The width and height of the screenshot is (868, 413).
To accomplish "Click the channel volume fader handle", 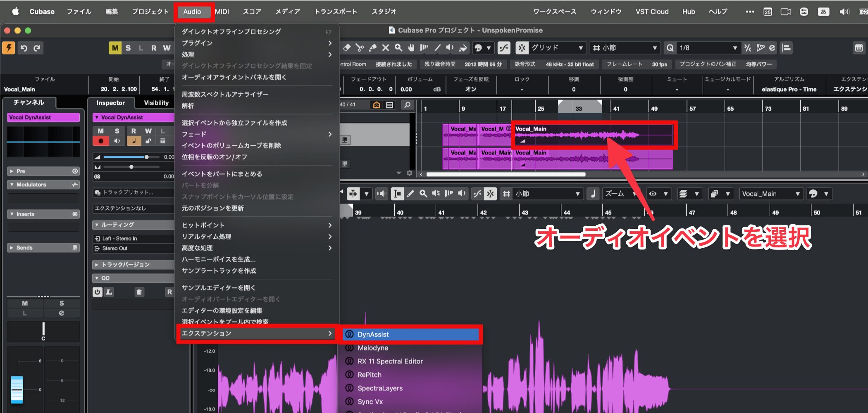I will click(17, 389).
